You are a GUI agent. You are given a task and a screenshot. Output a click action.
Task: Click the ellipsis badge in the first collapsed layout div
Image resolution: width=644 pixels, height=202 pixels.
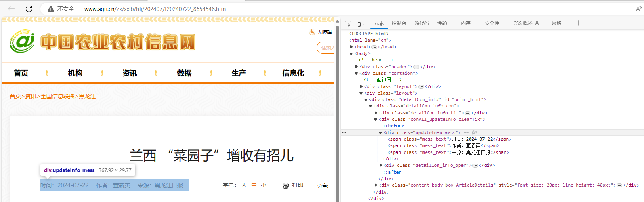[x=421, y=87]
